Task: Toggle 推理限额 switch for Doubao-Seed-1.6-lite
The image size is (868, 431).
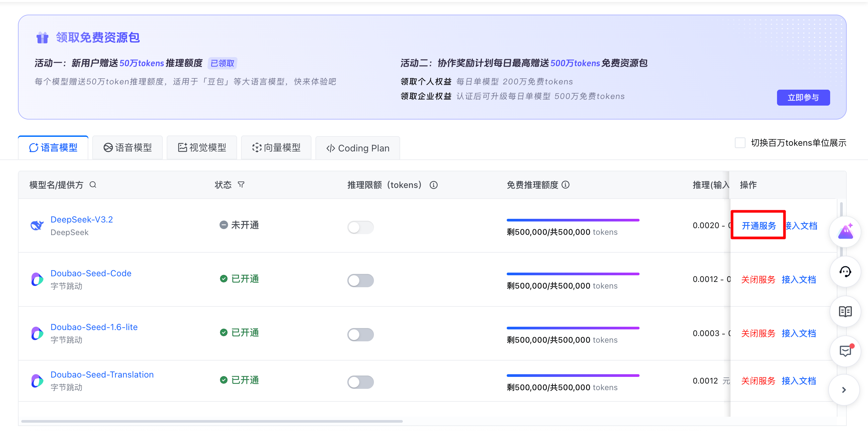Action: pos(360,335)
